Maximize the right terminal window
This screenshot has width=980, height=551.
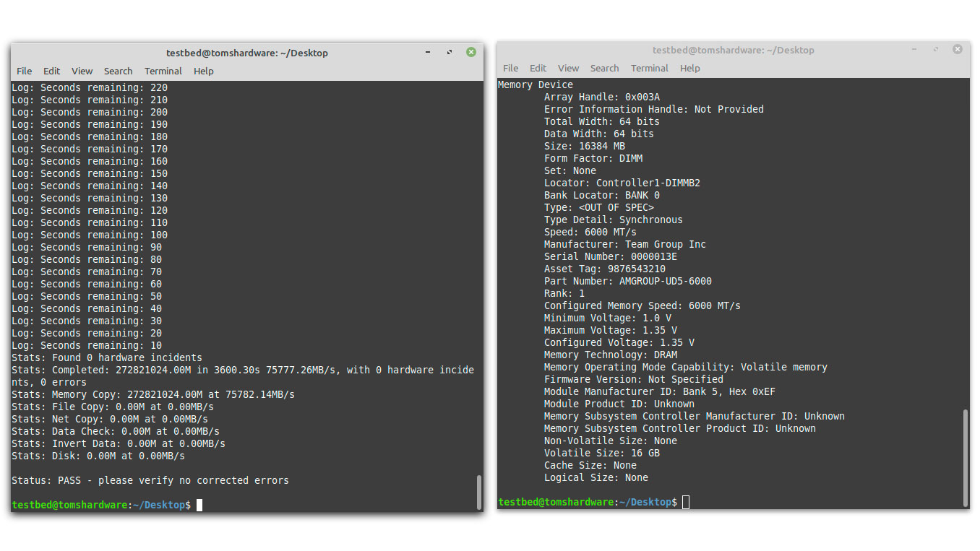pos(936,49)
